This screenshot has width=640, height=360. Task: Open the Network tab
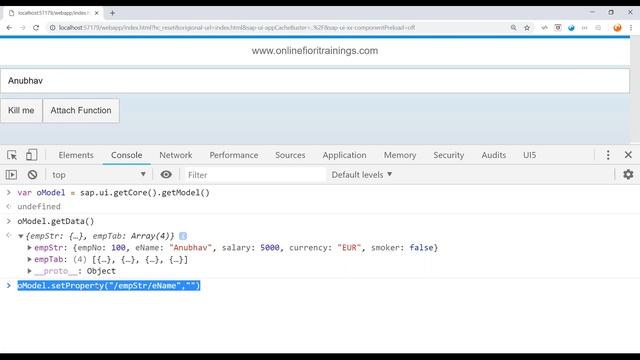click(x=176, y=155)
